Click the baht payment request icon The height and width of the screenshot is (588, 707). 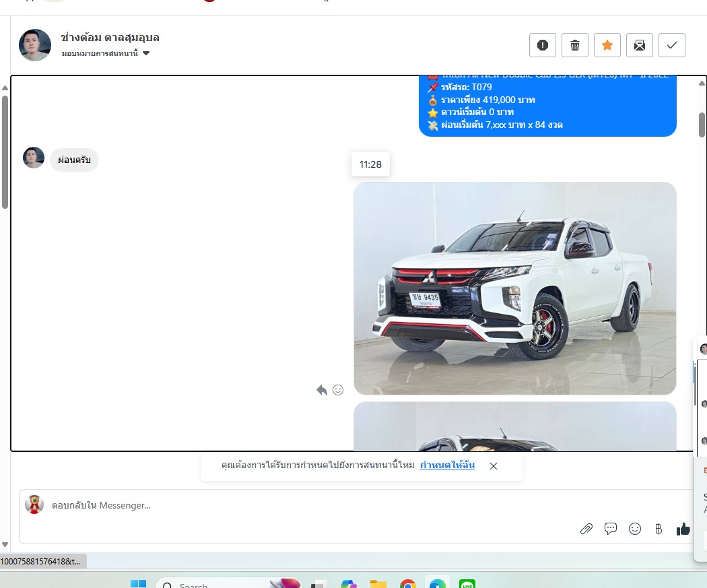(x=659, y=529)
